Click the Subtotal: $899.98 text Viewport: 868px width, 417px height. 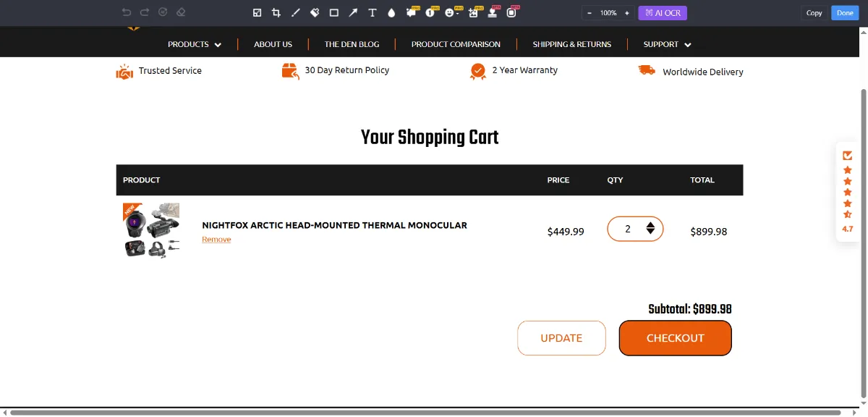point(690,309)
